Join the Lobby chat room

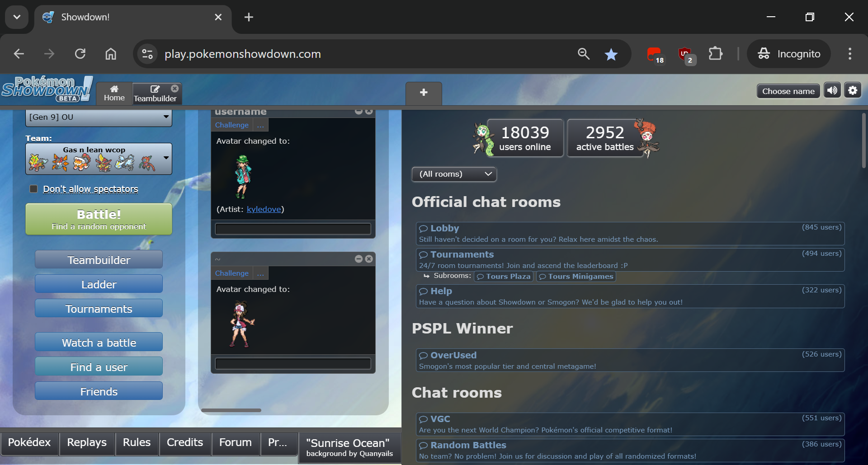[x=630, y=234]
